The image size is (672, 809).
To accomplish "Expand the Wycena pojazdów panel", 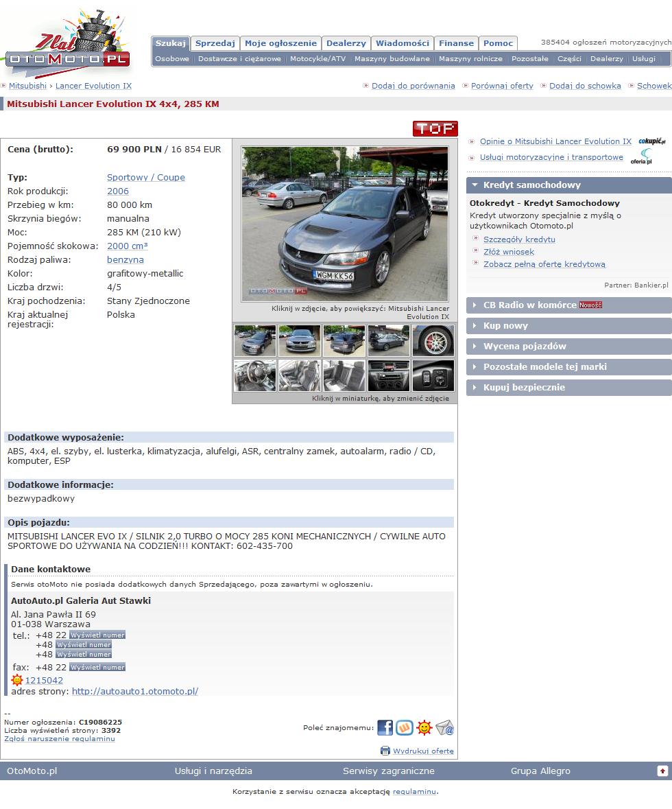I will pyautogui.click(x=569, y=347).
